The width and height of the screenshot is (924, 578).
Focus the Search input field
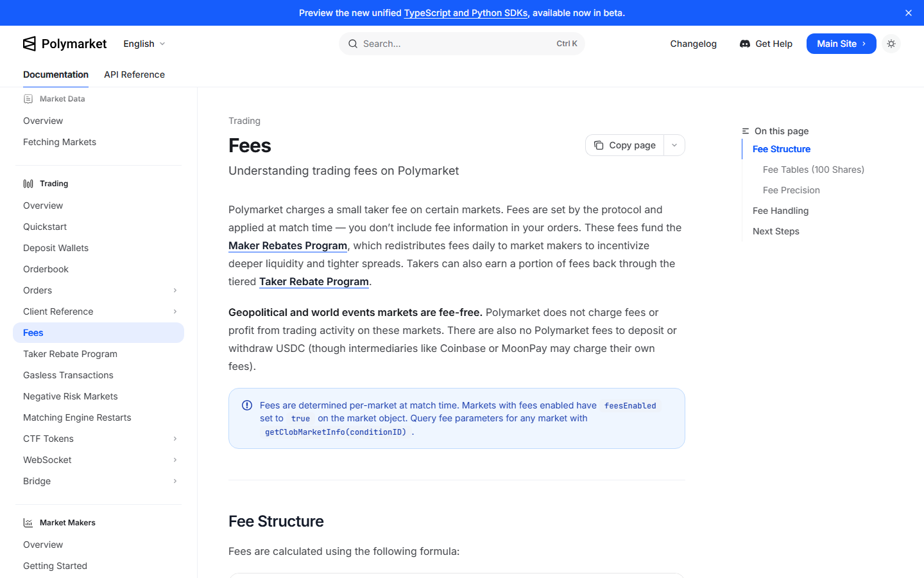462,44
